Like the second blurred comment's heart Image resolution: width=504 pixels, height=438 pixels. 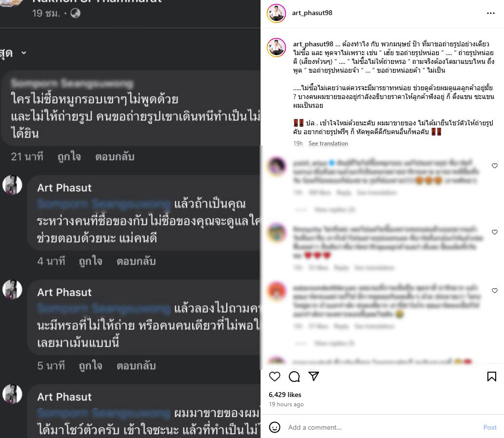coord(495,232)
